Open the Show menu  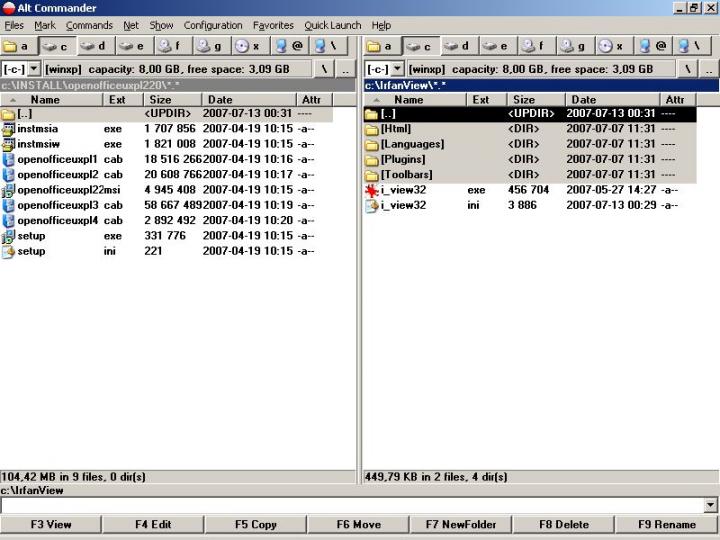pyautogui.click(x=161, y=25)
